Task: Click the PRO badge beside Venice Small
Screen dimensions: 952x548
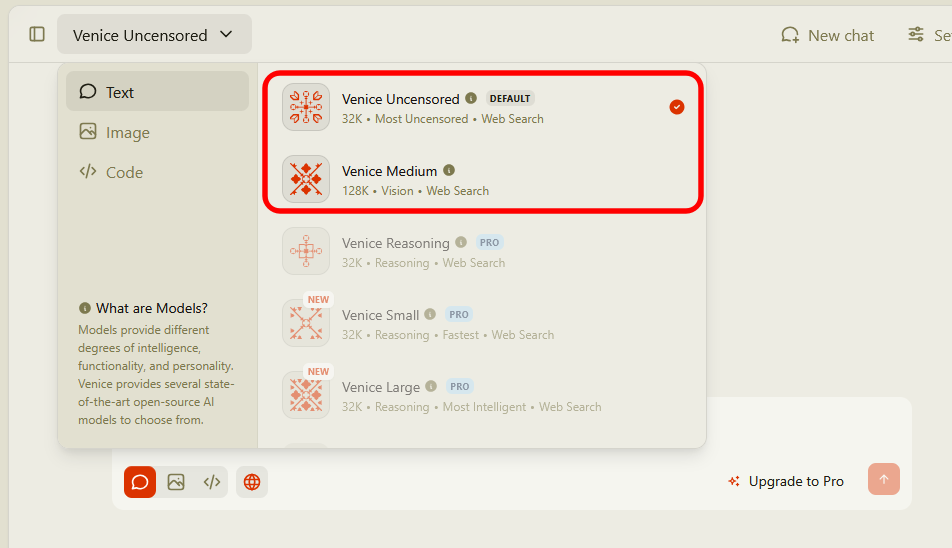Action: pos(459,314)
